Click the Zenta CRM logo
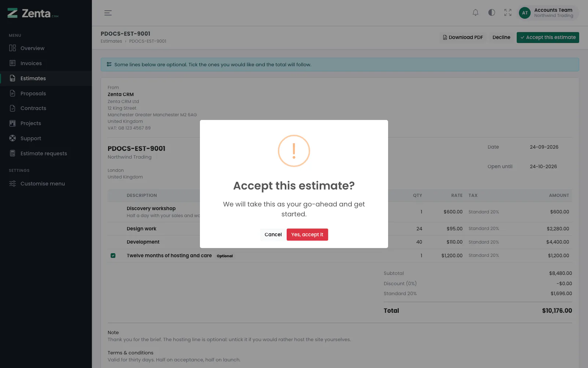 coord(33,13)
